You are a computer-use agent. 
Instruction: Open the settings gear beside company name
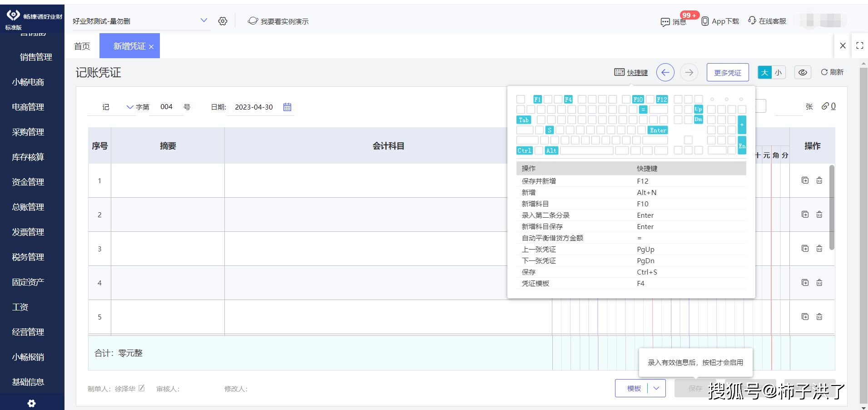click(223, 21)
